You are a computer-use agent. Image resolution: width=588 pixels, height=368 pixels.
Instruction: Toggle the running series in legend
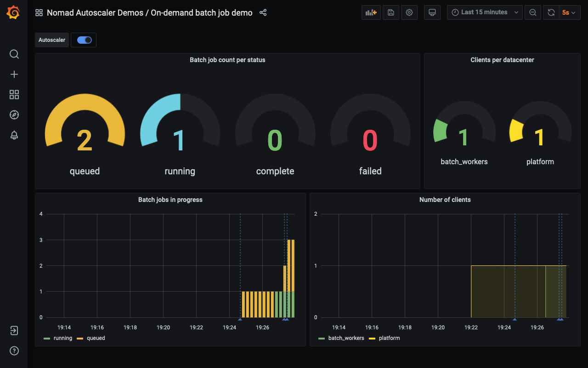[x=58, y=338]
